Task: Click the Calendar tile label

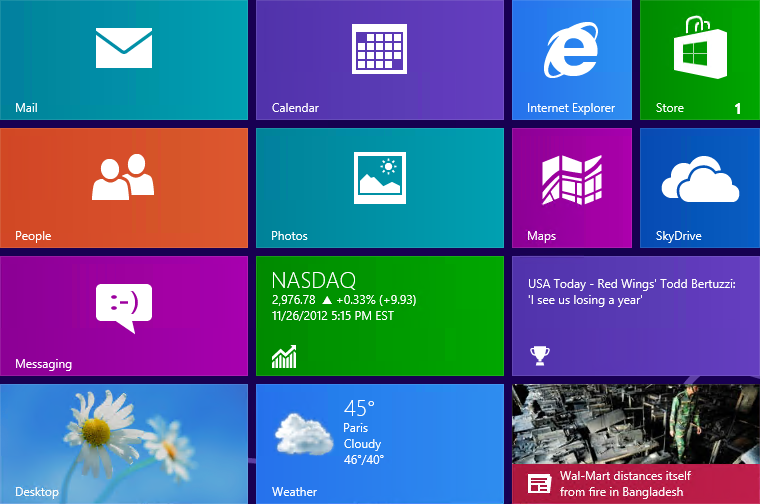Action: (x=295, y=108)
